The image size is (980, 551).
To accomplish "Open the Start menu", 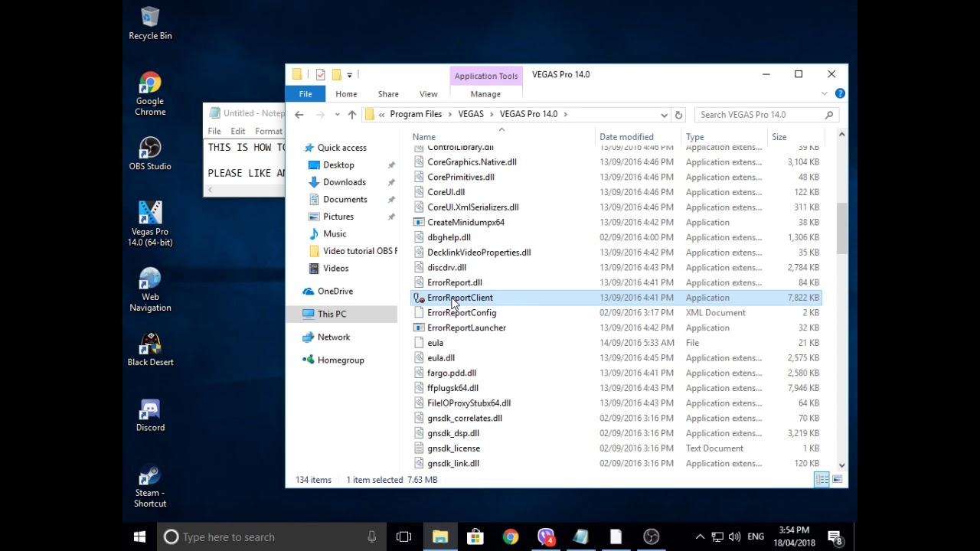I will [x=140, y=537].
